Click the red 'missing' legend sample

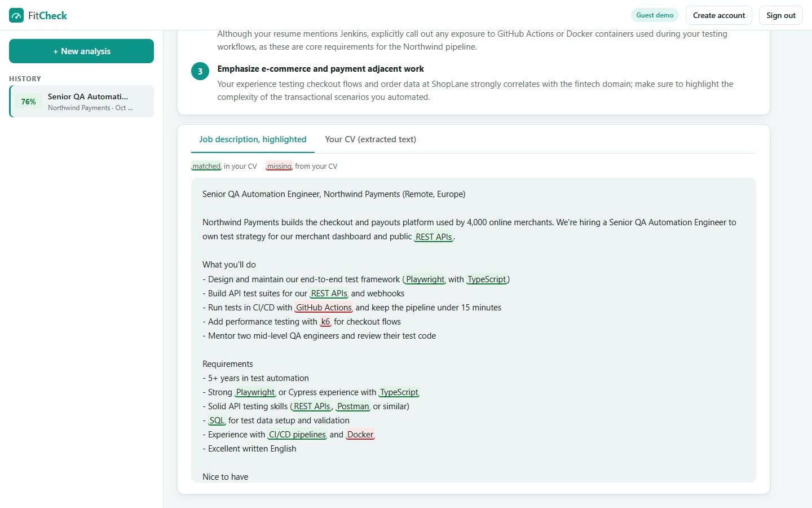[x=279, y=167]
